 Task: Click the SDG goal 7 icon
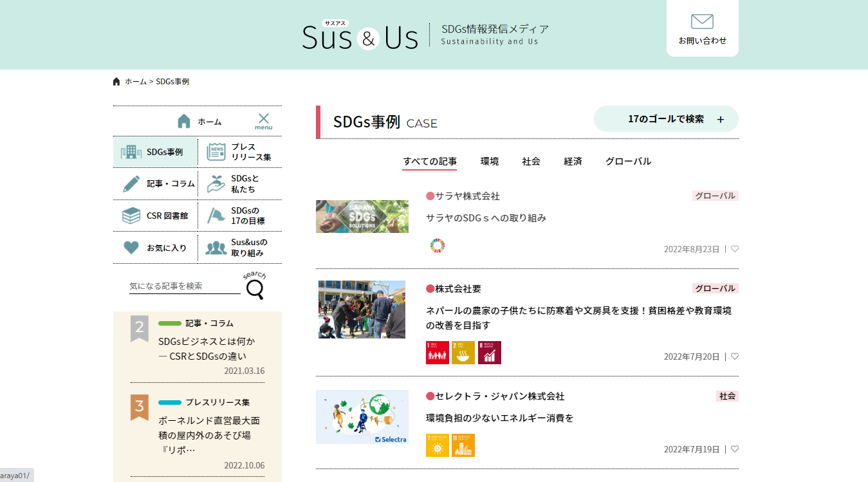[x=438, y=445]
